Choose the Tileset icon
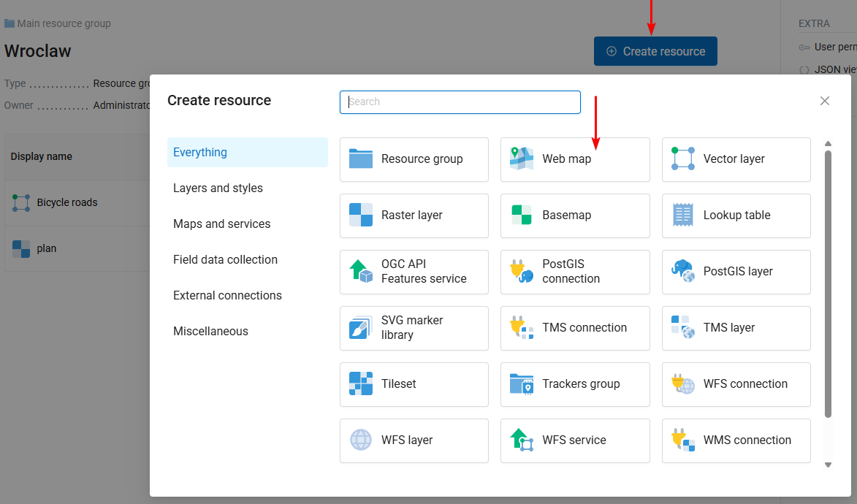Viewport: 857px width, 504px height. point(361,384)
